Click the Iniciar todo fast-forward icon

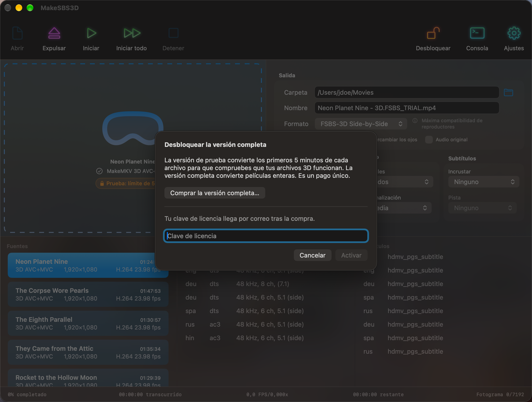132,33
